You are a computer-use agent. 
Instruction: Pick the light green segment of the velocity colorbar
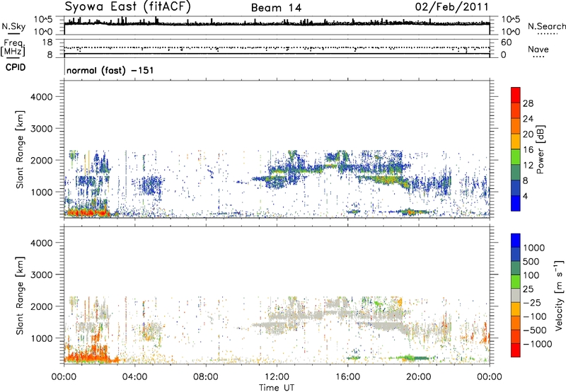[516, 281]
